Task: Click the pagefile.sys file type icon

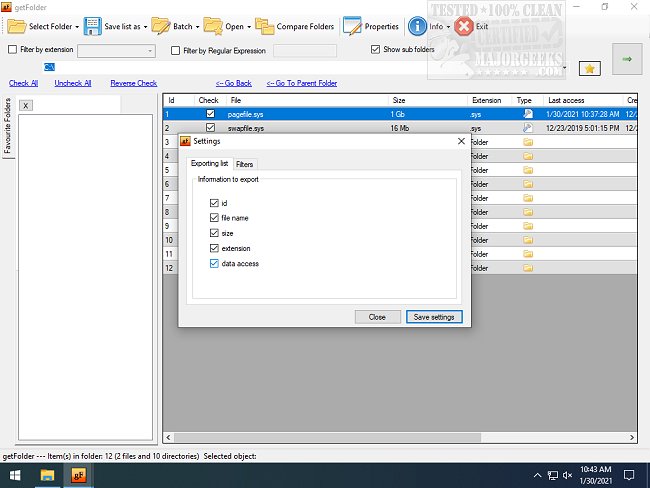Action: 528,114
